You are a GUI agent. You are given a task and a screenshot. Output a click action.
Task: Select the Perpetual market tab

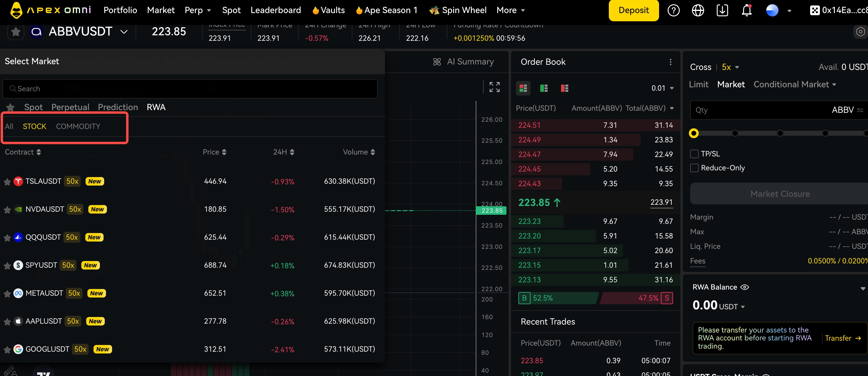[70, 107]
